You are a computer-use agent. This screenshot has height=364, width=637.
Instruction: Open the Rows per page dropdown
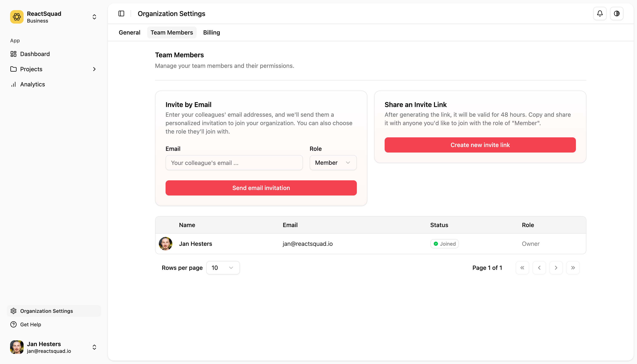coord(223,268)
